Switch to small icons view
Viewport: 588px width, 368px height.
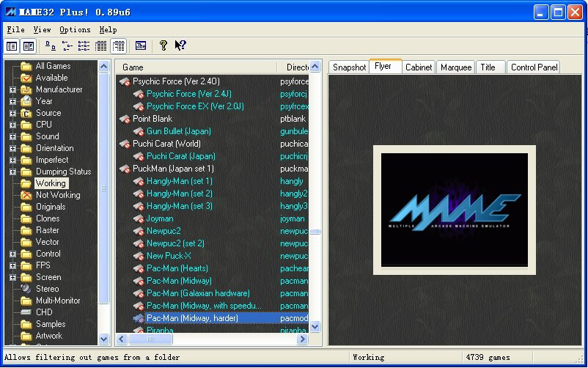click(67, 46)
